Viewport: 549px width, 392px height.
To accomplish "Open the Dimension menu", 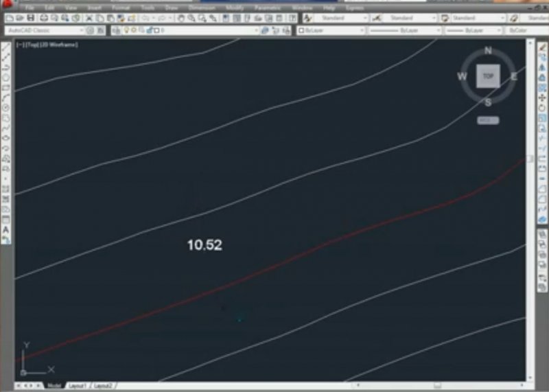I will click(x=202, y=8).
